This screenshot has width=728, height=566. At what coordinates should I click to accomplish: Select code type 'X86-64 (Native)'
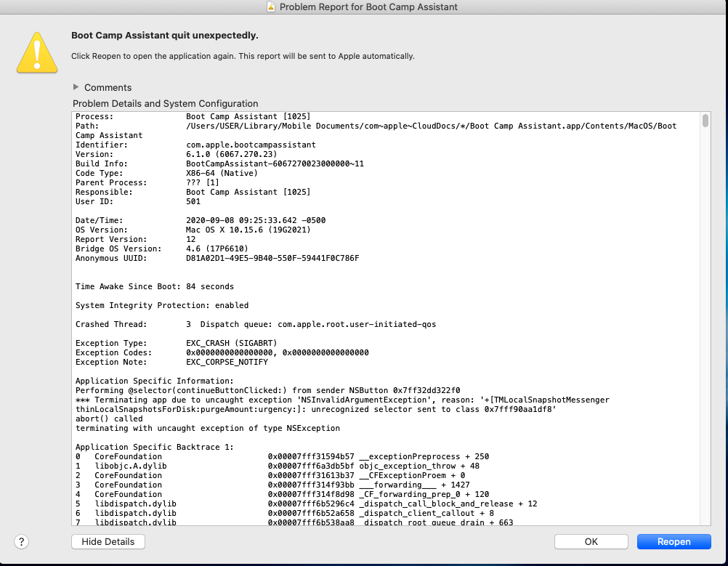[222, 173]
